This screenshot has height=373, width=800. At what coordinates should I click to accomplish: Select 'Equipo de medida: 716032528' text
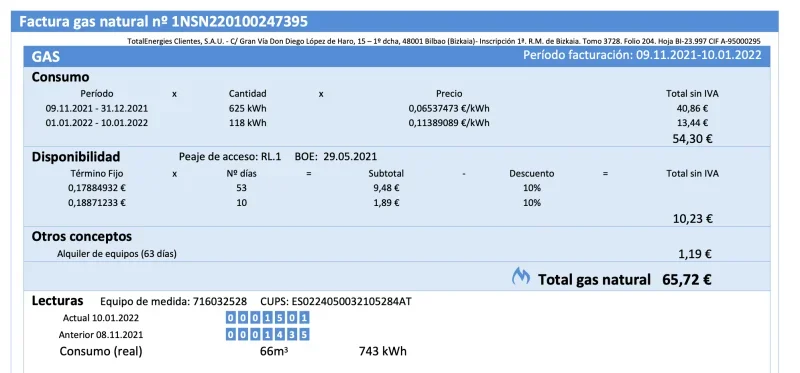click(x=173, y=302)
